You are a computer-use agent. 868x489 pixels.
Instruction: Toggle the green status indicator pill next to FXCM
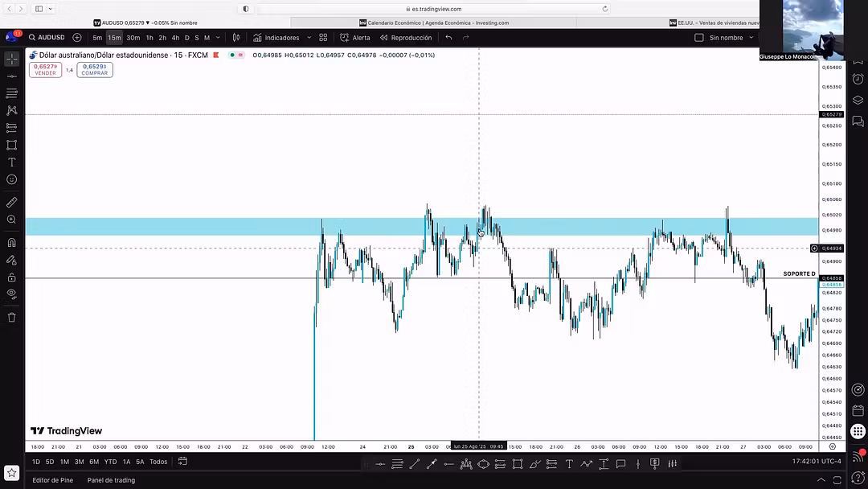[x=236, y=55]
